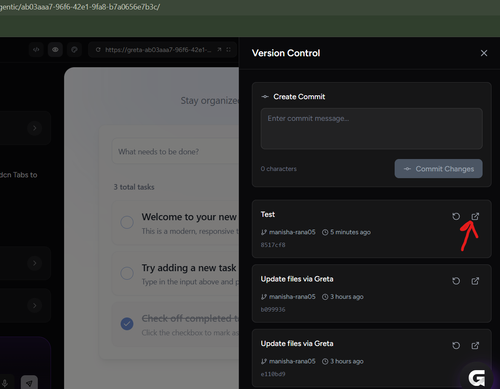Click the send message icon
Screen dimensions: 500x389
coord(29,383)
